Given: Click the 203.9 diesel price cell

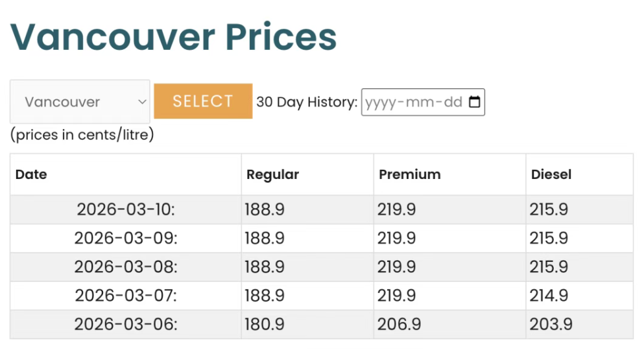Looking at the screenshot, I should (551, 324).
